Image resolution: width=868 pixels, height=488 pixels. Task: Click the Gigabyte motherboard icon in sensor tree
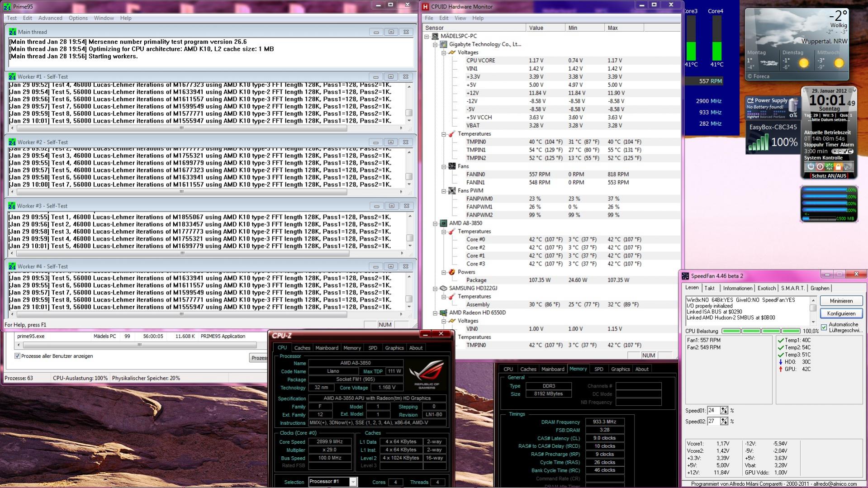click(444, 44)
